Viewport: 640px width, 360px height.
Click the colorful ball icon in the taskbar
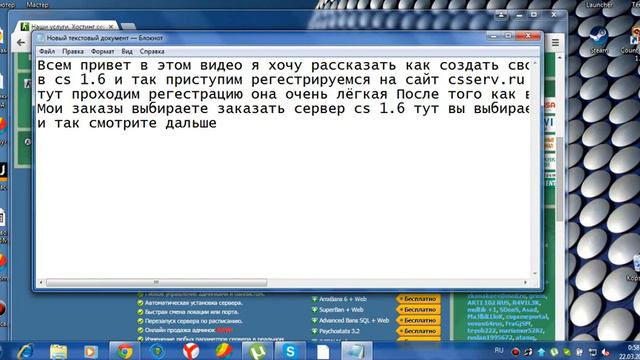coord(224,351)
